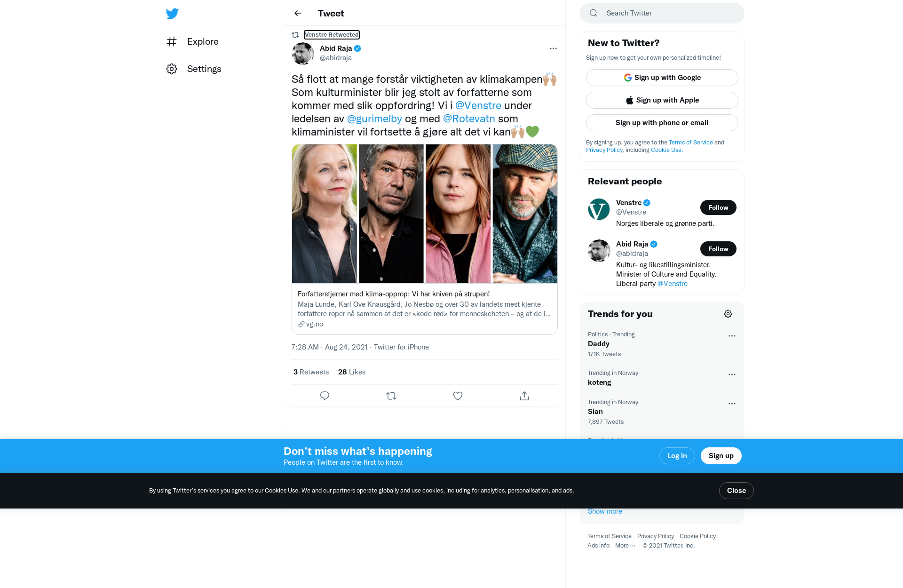
Task: Click Sign up on the blue banner
Action: point(721,456)
